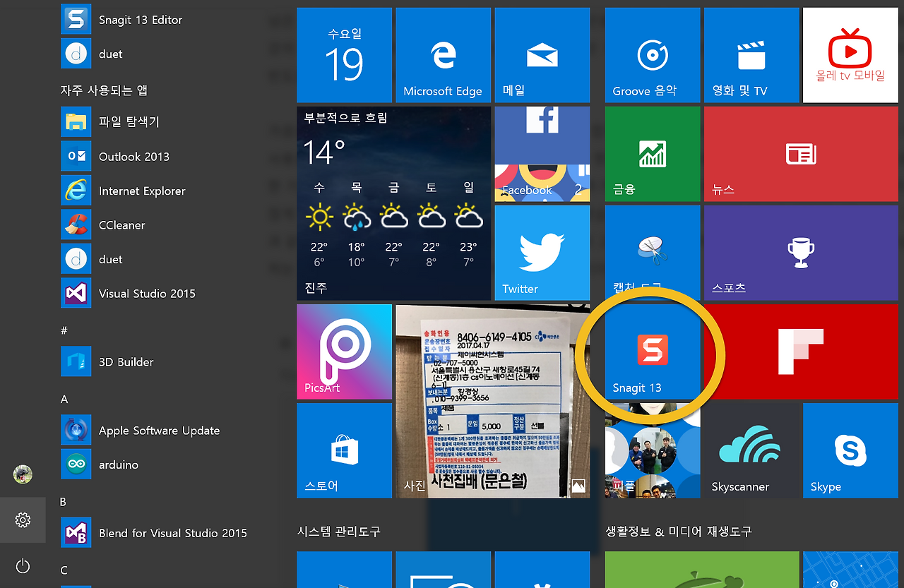Select the 생활정보 & 미디어 재생도구 group title

678,531
